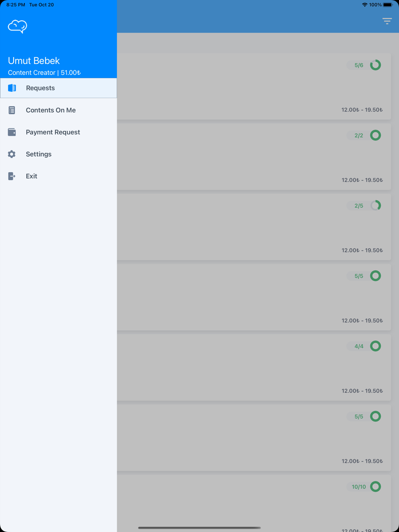The image size is (399, 532).
Task: Go to the Payment Request menu item
Action: pos(58,132)
